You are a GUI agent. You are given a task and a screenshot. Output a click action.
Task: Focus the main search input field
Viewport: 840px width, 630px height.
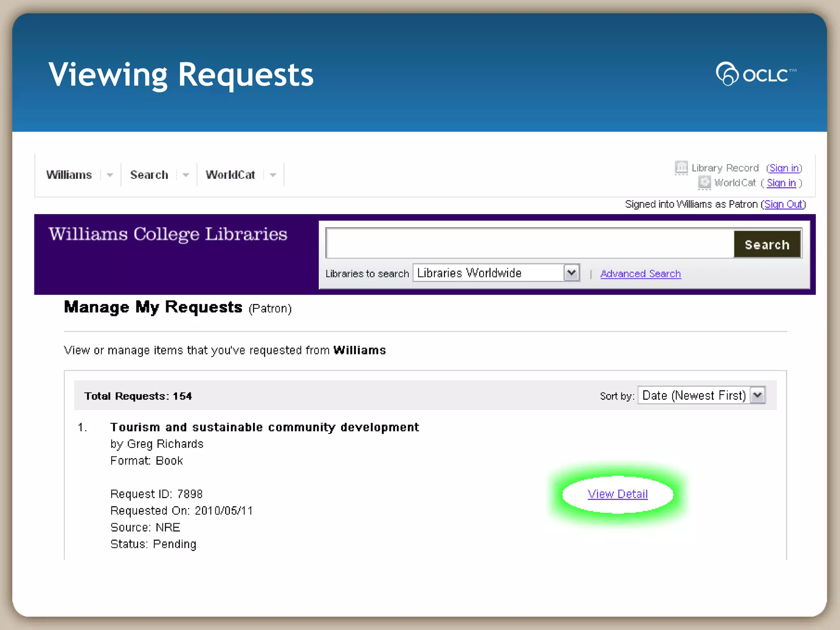coord(529,244)
